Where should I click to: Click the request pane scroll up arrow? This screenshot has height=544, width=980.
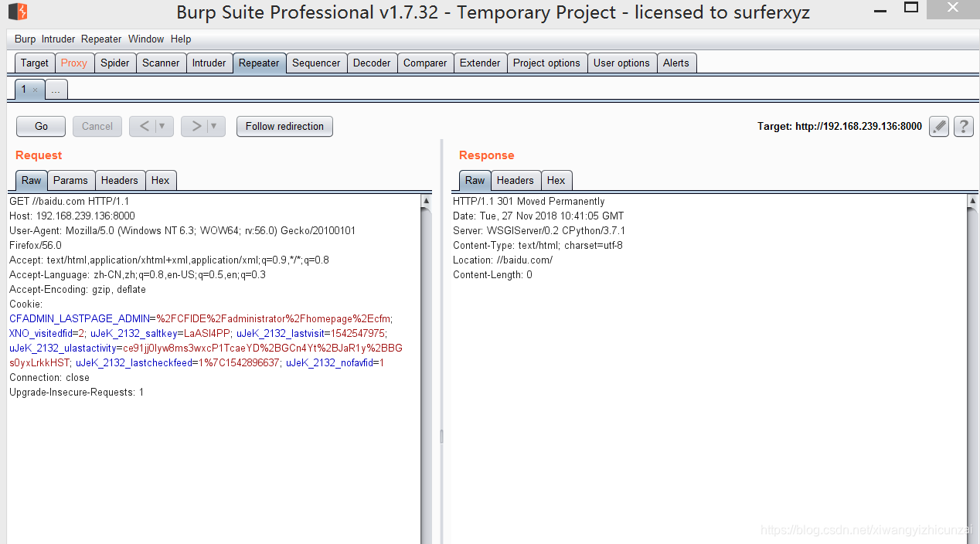pyautogui.click(x=426, y=201)
